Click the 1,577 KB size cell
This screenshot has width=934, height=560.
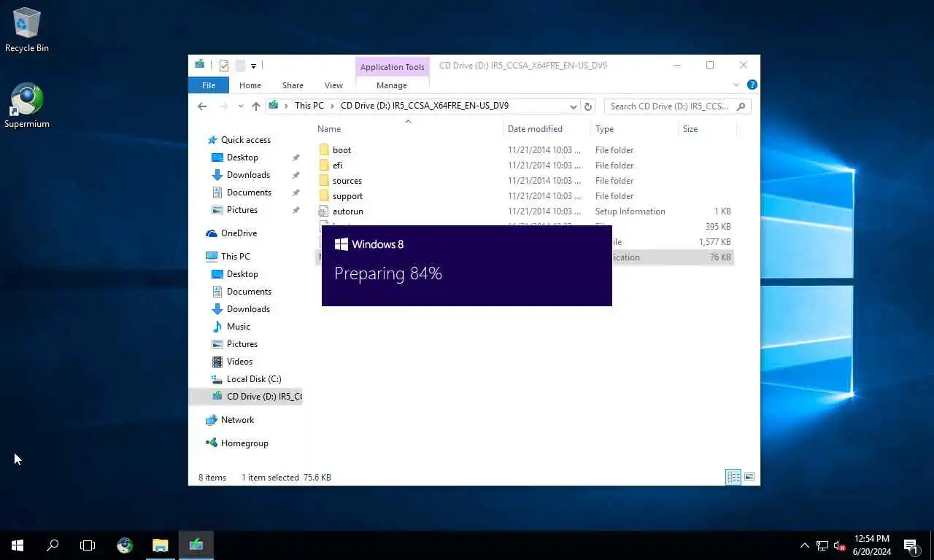point(714,242)
